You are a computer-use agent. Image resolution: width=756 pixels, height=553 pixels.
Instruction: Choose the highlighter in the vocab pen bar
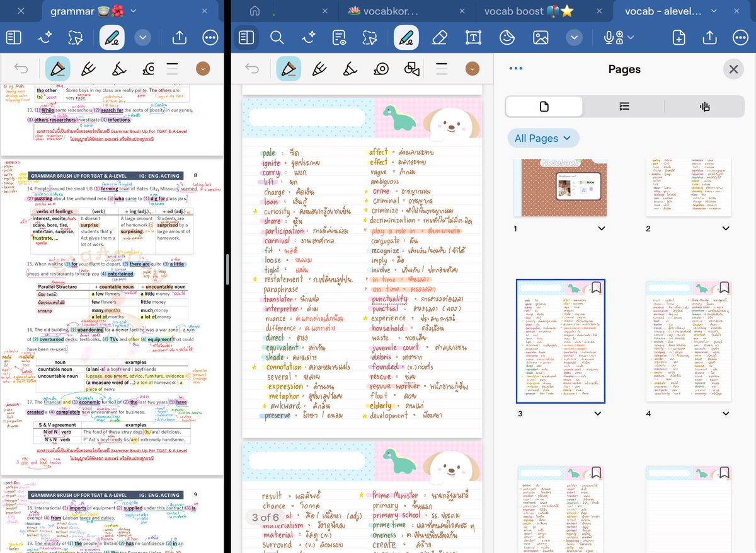[x=350, y=69]
